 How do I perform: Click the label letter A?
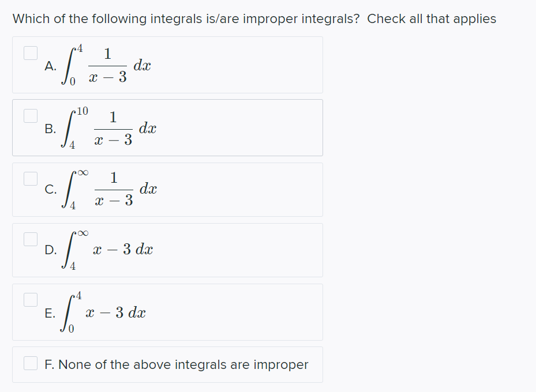(50, 66)
